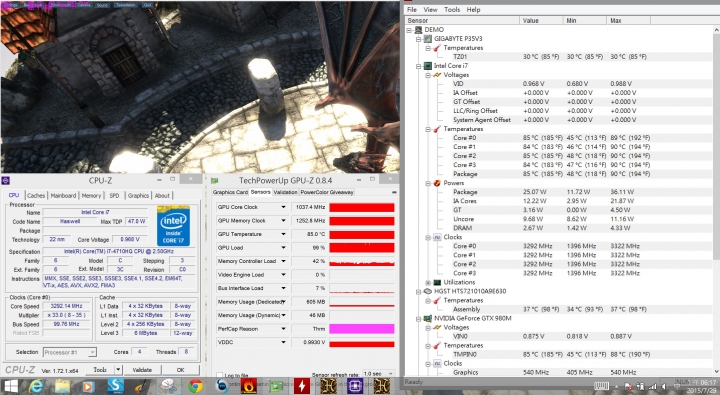Image resolution: width=720 pixels, height=395 pixels.
Task: Click the HGST hard drive icon
Action: click(427, 291)
